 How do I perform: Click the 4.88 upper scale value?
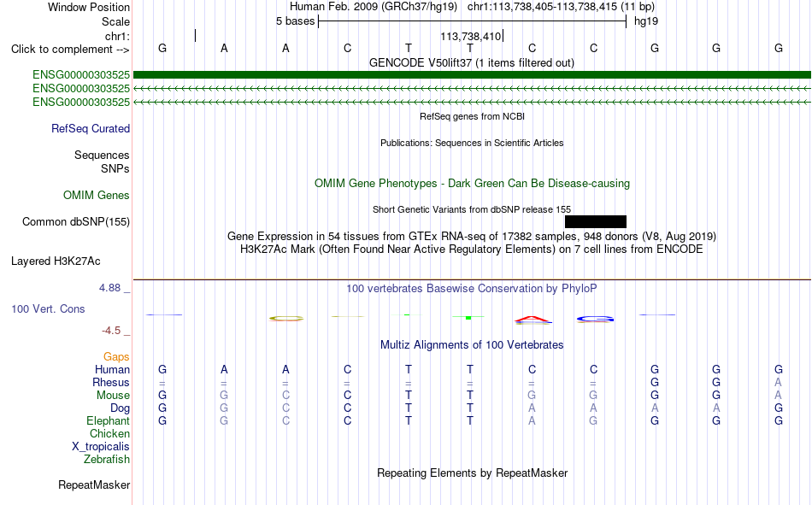[x=109, y=287]
